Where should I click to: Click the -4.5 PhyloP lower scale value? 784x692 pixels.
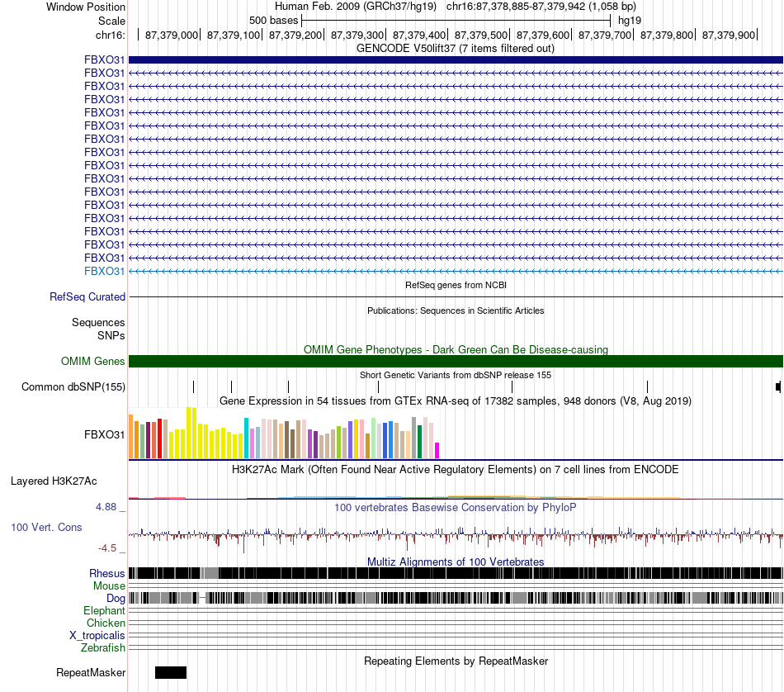tap(107, 548)
